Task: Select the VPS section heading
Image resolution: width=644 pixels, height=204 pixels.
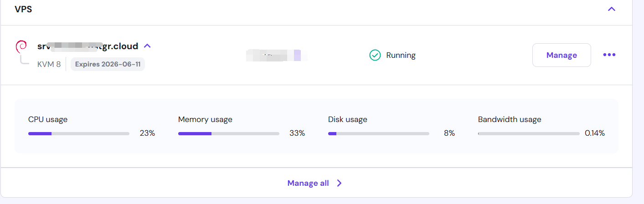Action: [23, 9]
